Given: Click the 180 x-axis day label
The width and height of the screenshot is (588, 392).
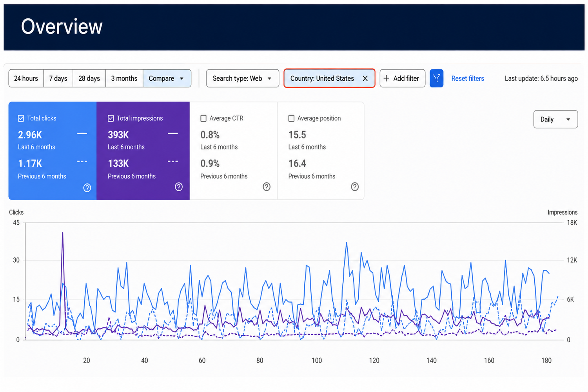Looking at the screenshot, I should click(546, 360).
